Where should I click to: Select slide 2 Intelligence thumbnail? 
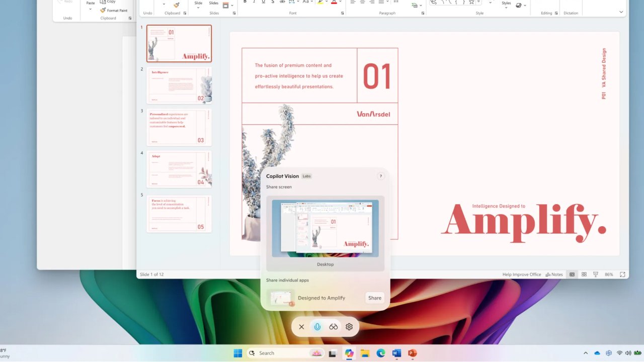[x=179, y=85]
